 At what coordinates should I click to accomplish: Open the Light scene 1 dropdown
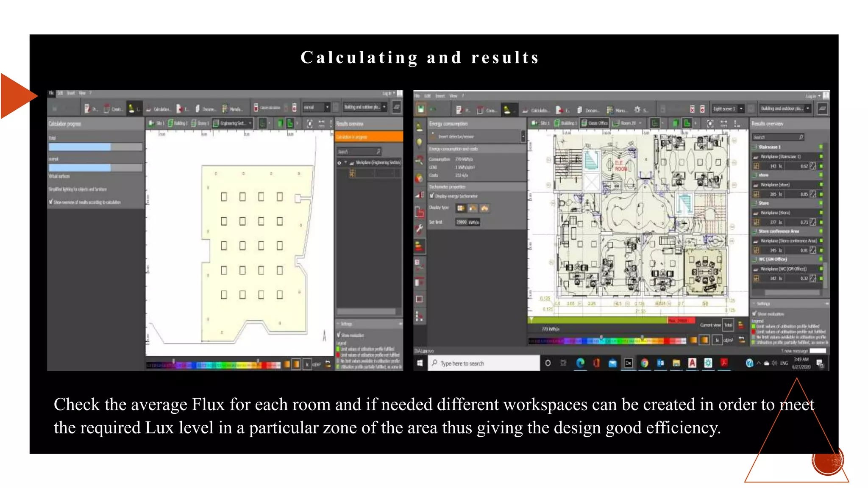741,109
